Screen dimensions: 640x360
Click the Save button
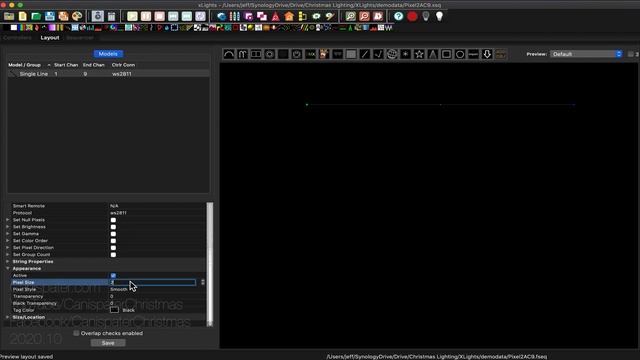tap(108, 343)
